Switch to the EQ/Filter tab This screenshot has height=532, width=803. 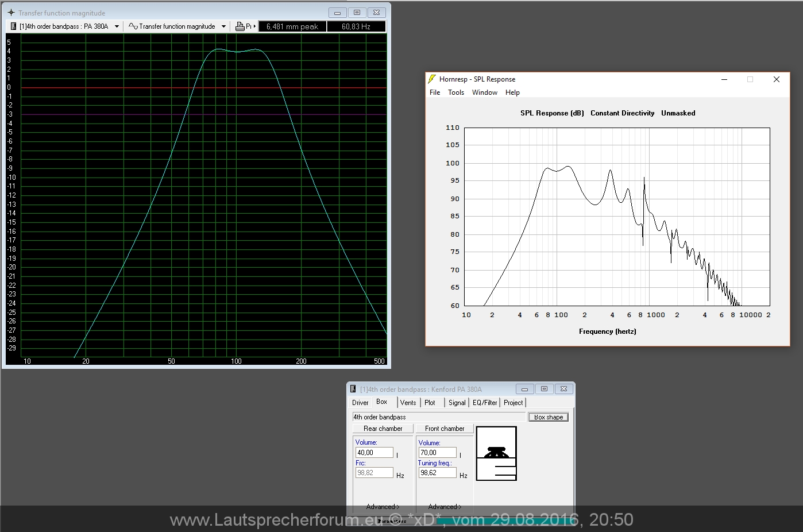tap(485, 403)
